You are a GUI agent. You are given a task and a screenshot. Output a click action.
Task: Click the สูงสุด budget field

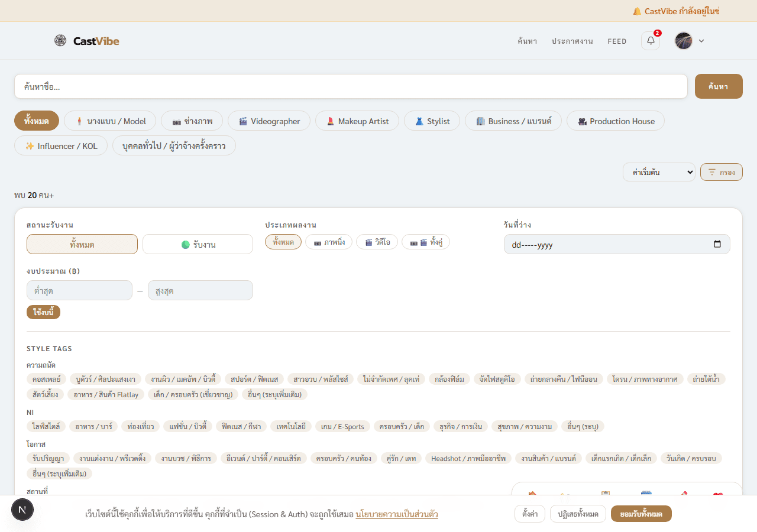(x=200, y=290)
